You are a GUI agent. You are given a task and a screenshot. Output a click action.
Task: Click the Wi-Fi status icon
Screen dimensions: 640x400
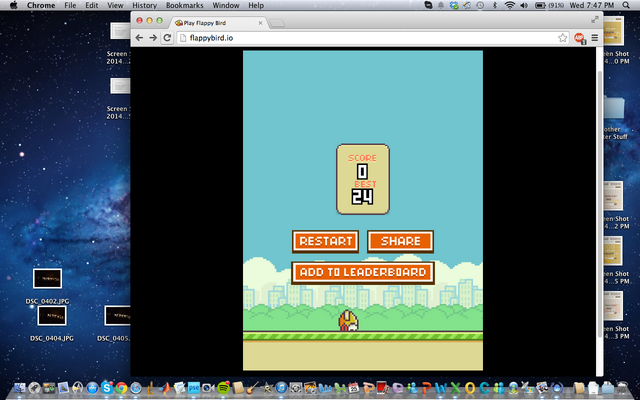[x=510, y=5]
